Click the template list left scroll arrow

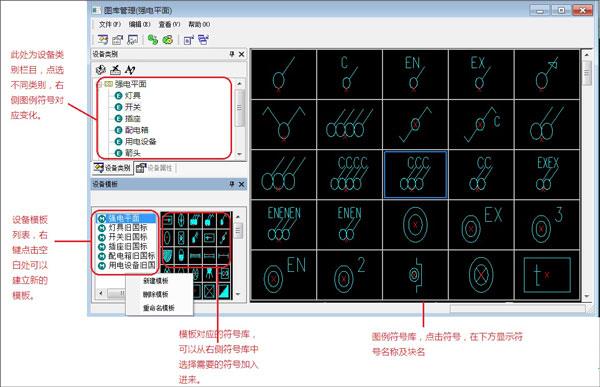pos(101,293)
